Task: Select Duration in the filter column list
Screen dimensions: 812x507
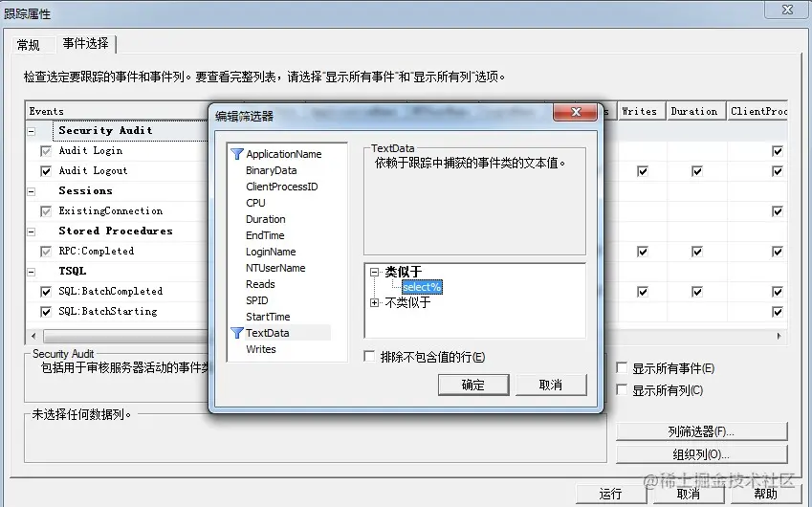Action: tap(266, 219)
